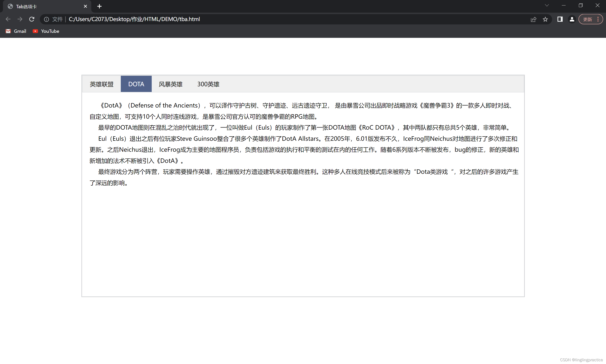Share this page icon in address bar

pyautogui.click(x=533, y=19)
